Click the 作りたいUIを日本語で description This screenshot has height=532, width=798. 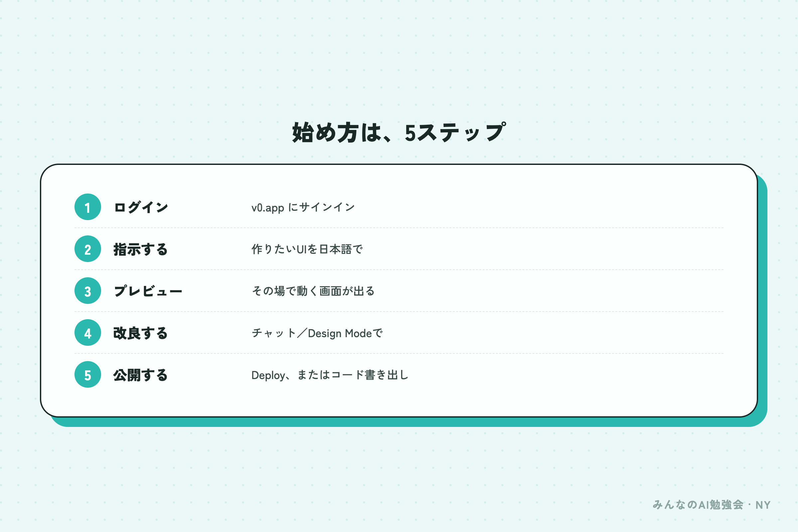tap(307, 249)
